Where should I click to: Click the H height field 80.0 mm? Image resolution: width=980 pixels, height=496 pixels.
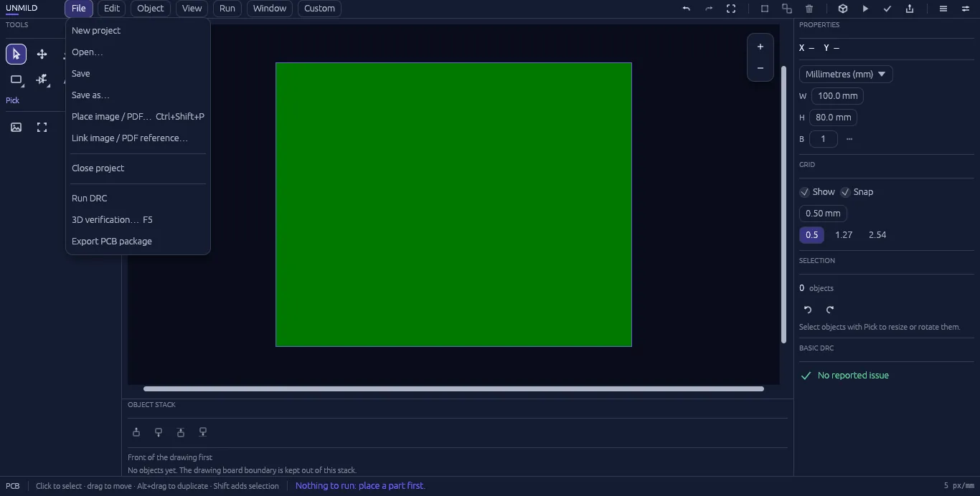[833, 118]
